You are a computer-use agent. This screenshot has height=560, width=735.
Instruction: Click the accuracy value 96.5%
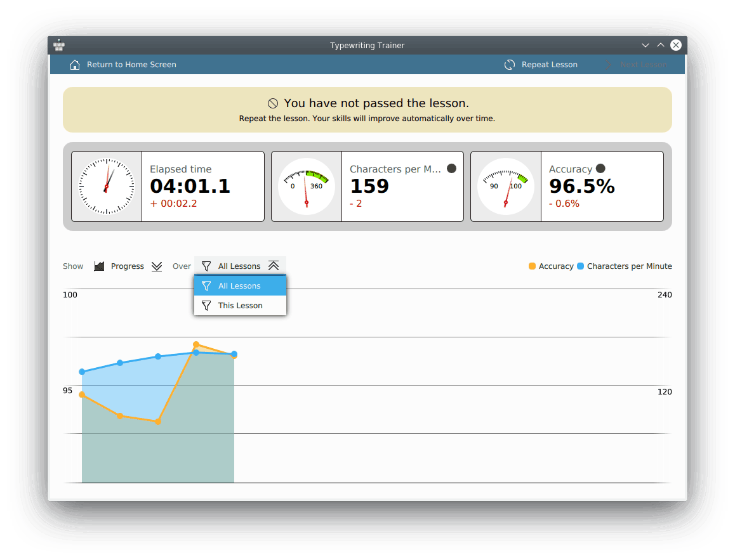point(582,186)
